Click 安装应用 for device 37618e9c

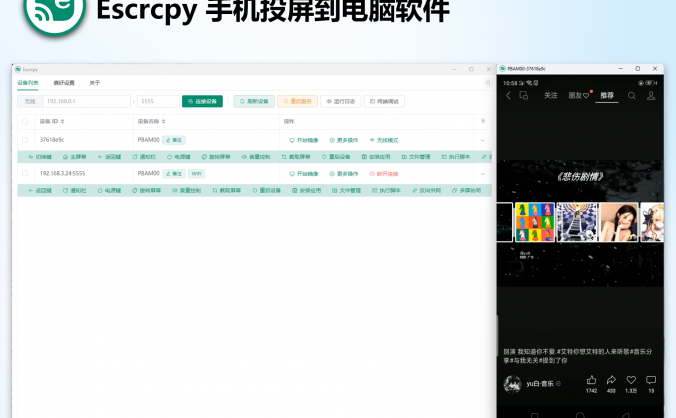coord(376,157)
